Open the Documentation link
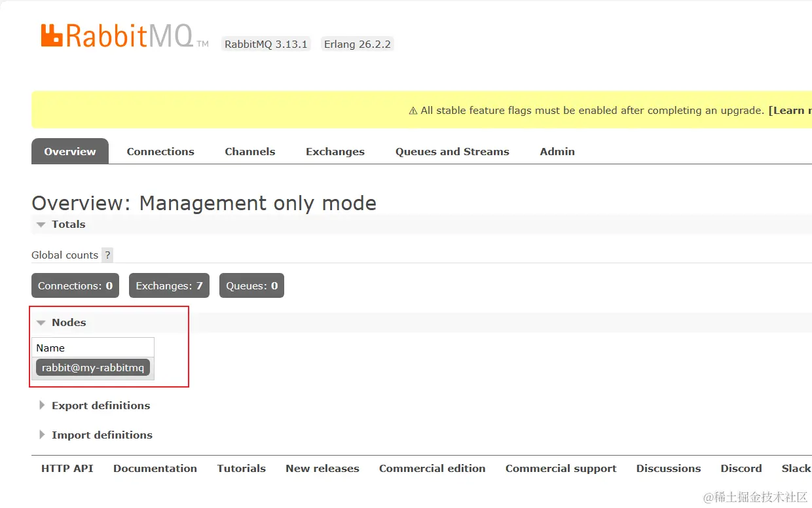 (155, 468)
